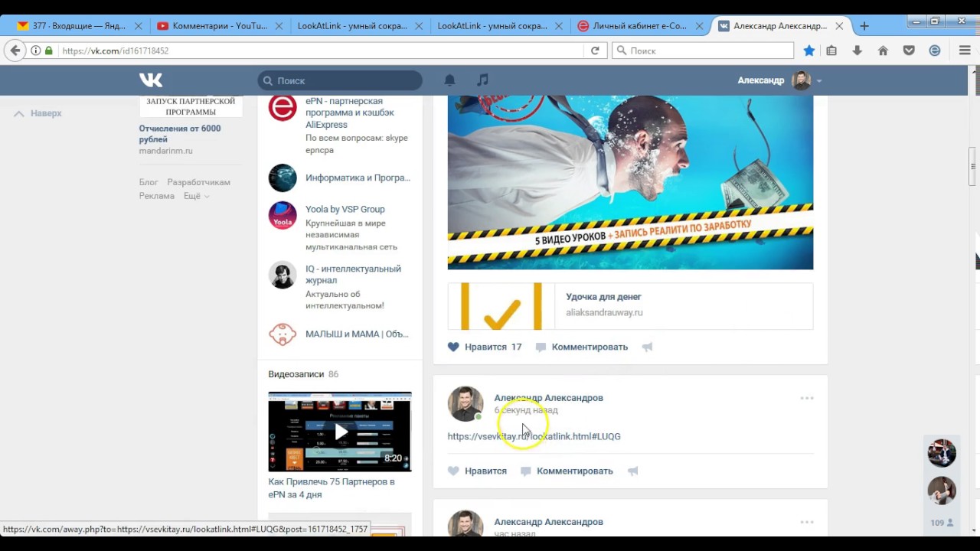Open the Реклама footer link
The height and width of the screenshot is (551, 980).
pyautogui.click(x=157, y=196)
